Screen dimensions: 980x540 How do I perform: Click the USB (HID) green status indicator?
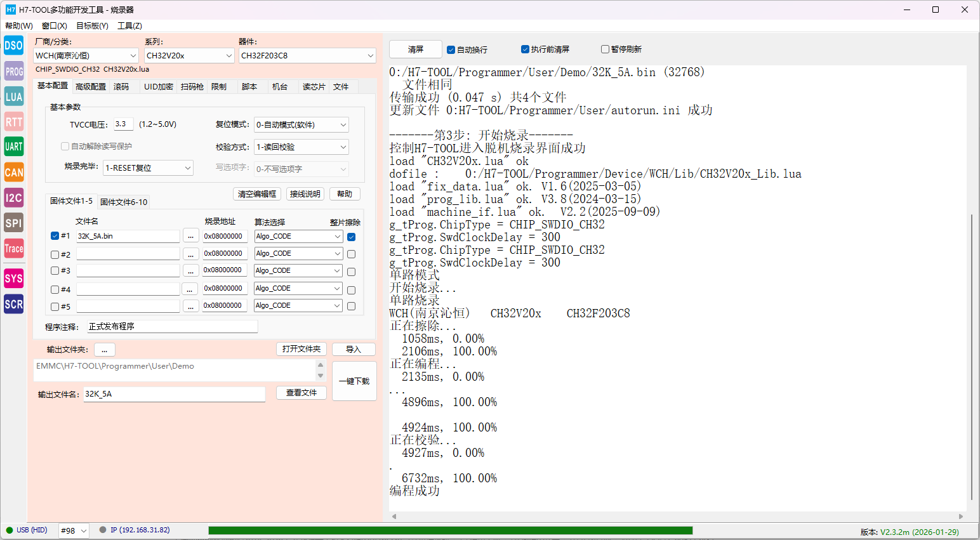(x=10, y=530)
